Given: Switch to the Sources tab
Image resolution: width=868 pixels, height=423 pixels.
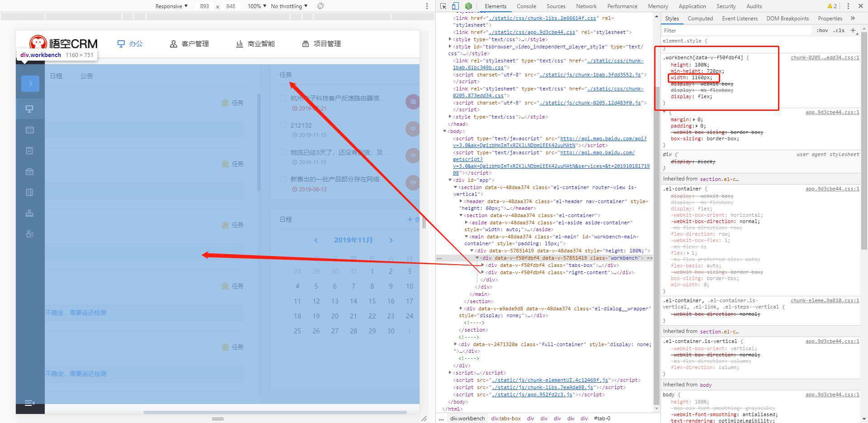Looking at the screenshot, I should 556,6.
